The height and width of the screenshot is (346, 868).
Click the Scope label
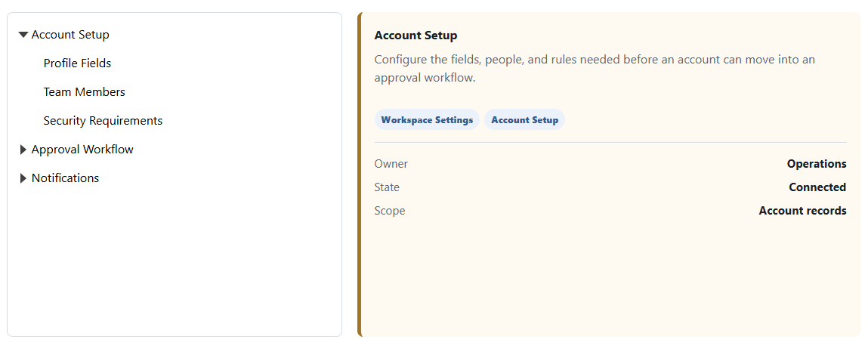390,210
